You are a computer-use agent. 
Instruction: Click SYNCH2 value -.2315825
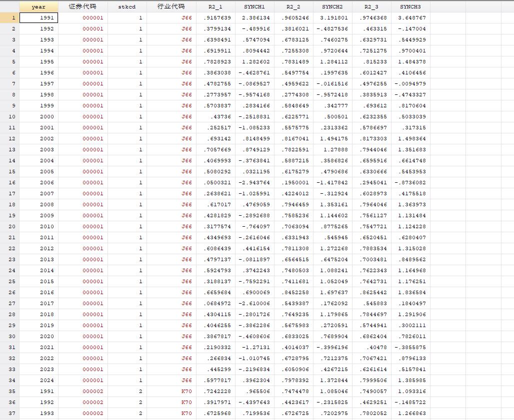pos(332,403)
